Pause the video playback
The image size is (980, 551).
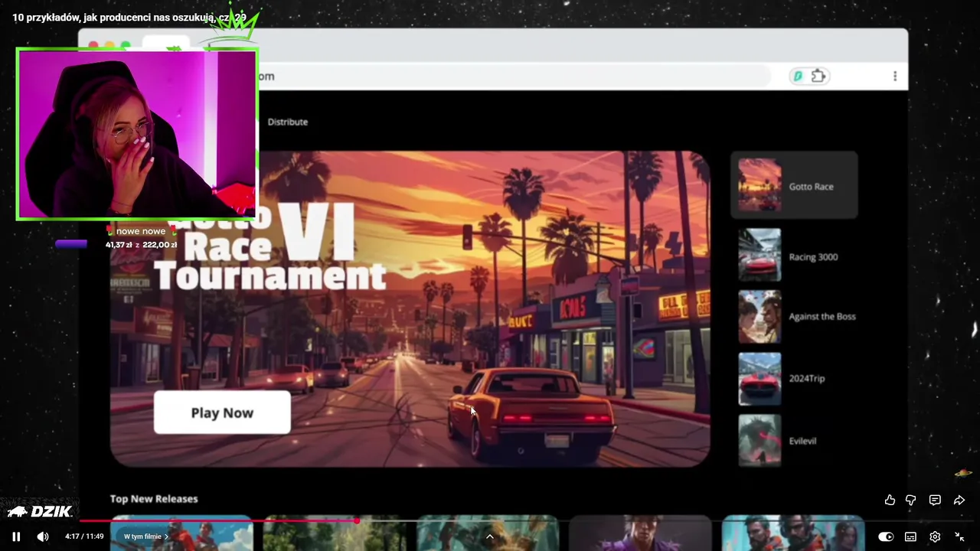[x=16, y=536]
